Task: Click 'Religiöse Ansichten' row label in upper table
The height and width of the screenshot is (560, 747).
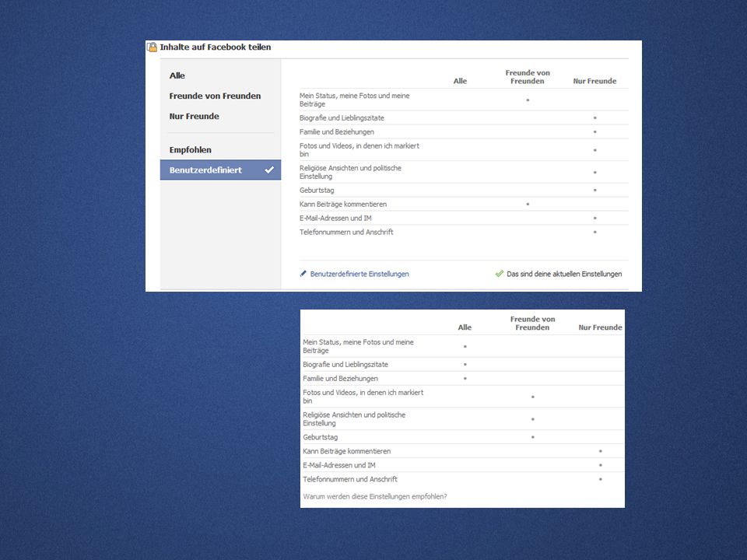Action: (x=350, y=172)
